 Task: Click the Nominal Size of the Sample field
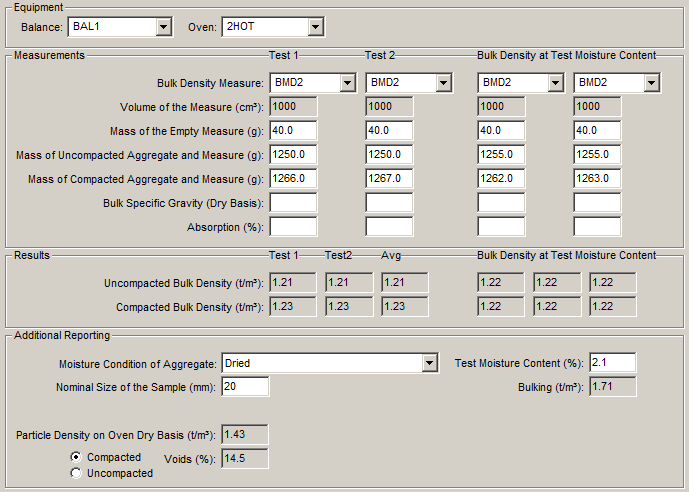[x=244, y=387]
